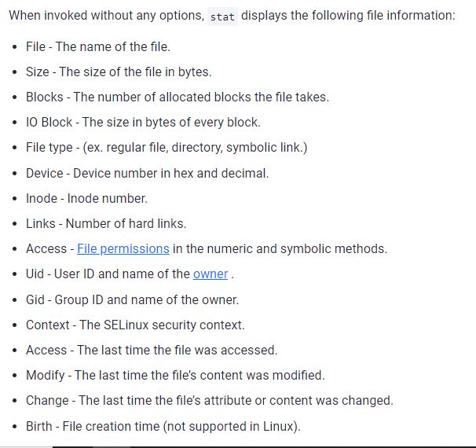Select the 'Size' in bytes line
Screen dimensions: 476x448
[x=119, y=72]
